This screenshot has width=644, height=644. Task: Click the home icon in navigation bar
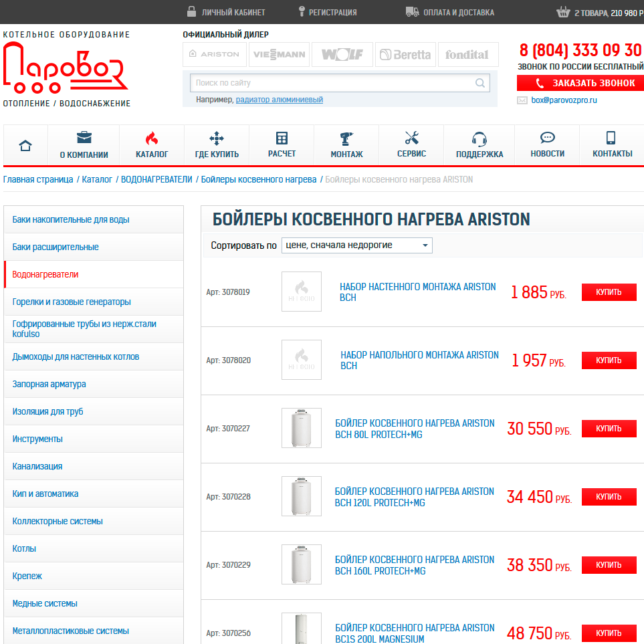point(25,145)
